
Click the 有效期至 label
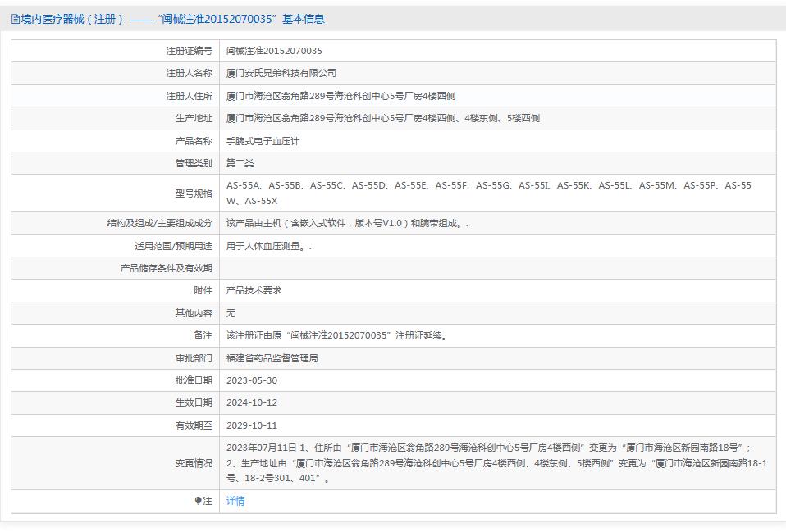[x=194, y=425]
